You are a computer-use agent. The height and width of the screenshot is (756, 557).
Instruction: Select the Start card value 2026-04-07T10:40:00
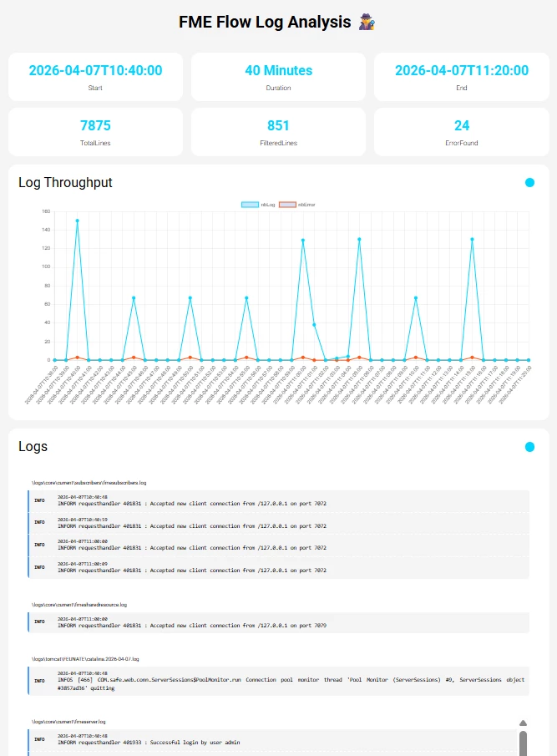tap(95, 70)
